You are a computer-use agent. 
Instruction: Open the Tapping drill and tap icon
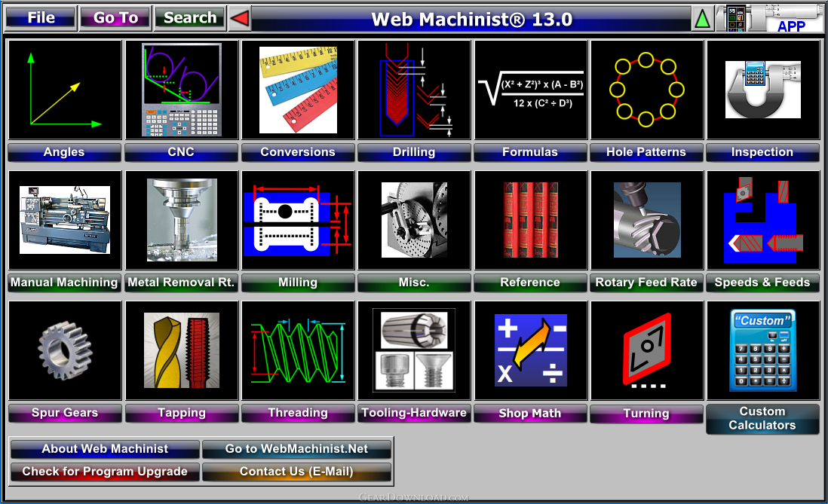point(182,350)
